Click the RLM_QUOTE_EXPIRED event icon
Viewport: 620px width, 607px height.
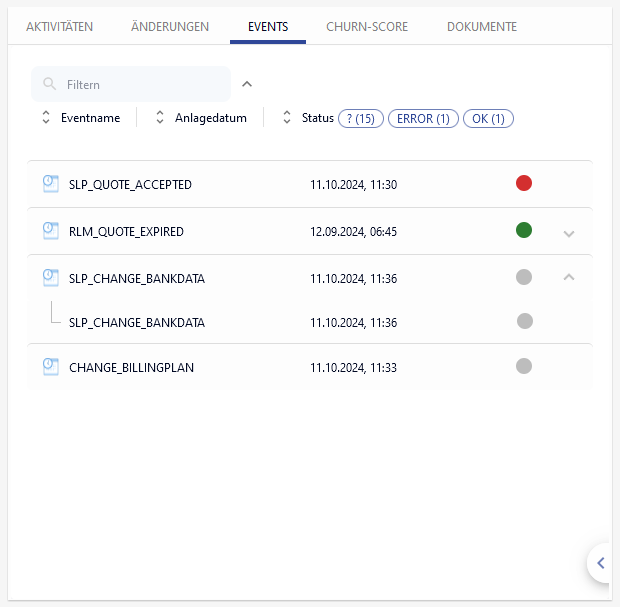coord(51,231)
